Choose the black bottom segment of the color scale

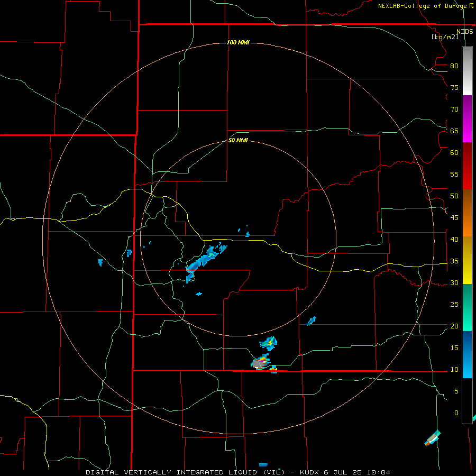467,401
